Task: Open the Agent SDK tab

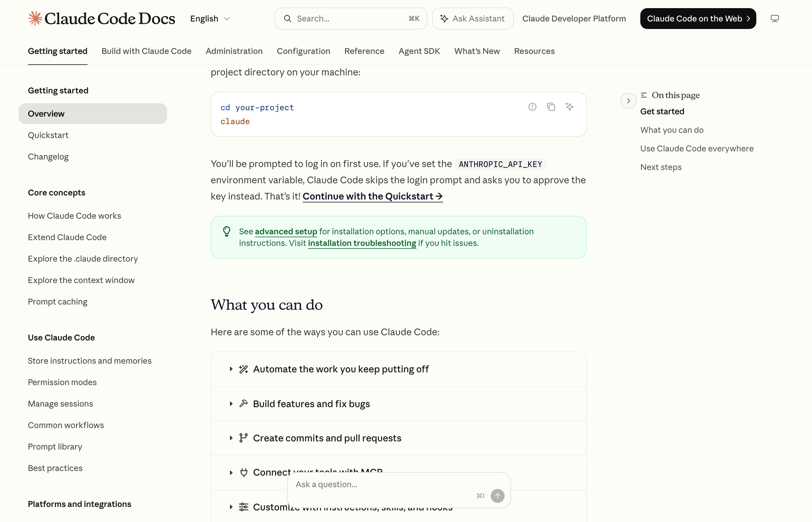Action: 419,51
